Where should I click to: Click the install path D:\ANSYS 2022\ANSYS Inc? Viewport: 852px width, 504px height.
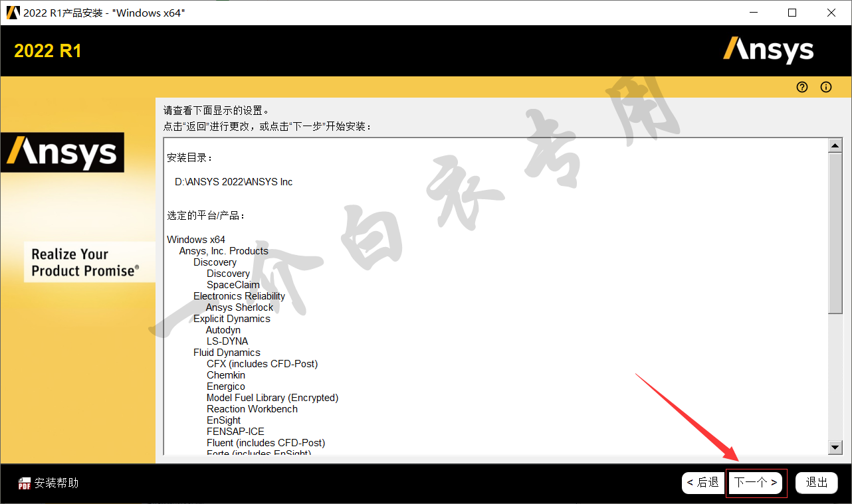(x=234, y=181)
